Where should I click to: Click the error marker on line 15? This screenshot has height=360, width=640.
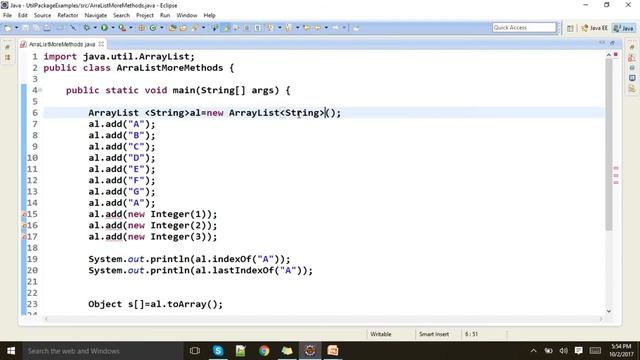pos(24,214)
